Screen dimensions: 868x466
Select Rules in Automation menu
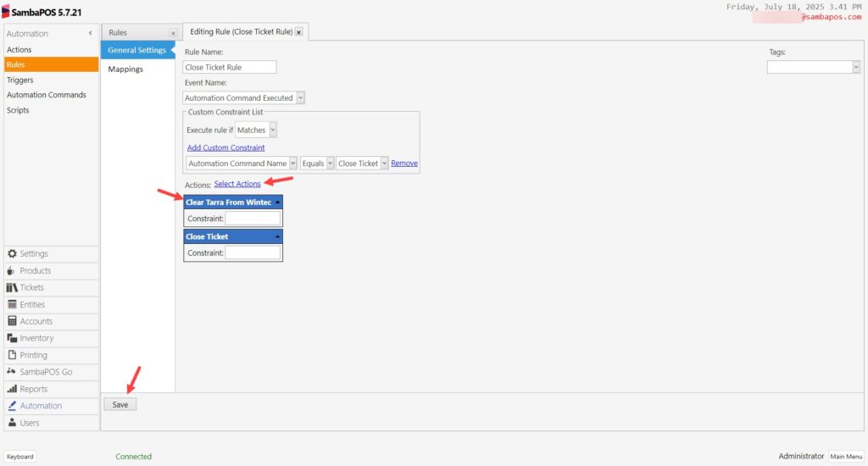click(51, 64)
